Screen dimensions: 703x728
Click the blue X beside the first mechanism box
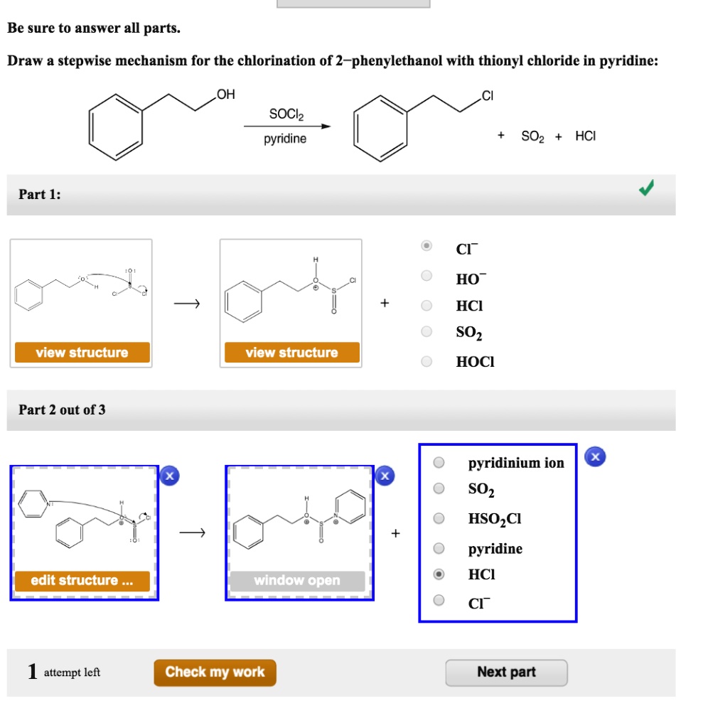pos(170,476)
